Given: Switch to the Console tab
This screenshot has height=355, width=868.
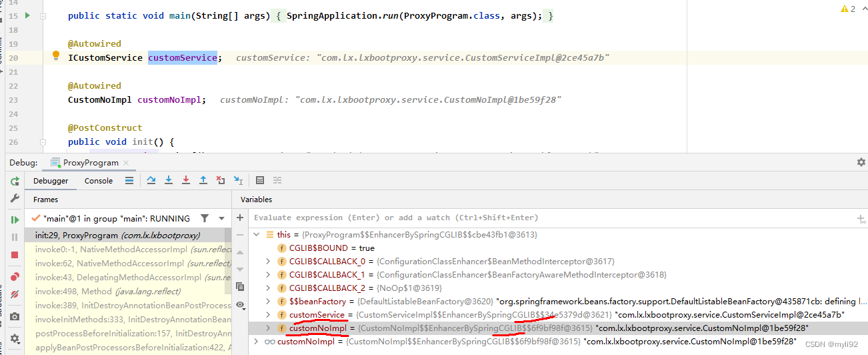Looking at the screenshot, I should (x=99, y=181).
